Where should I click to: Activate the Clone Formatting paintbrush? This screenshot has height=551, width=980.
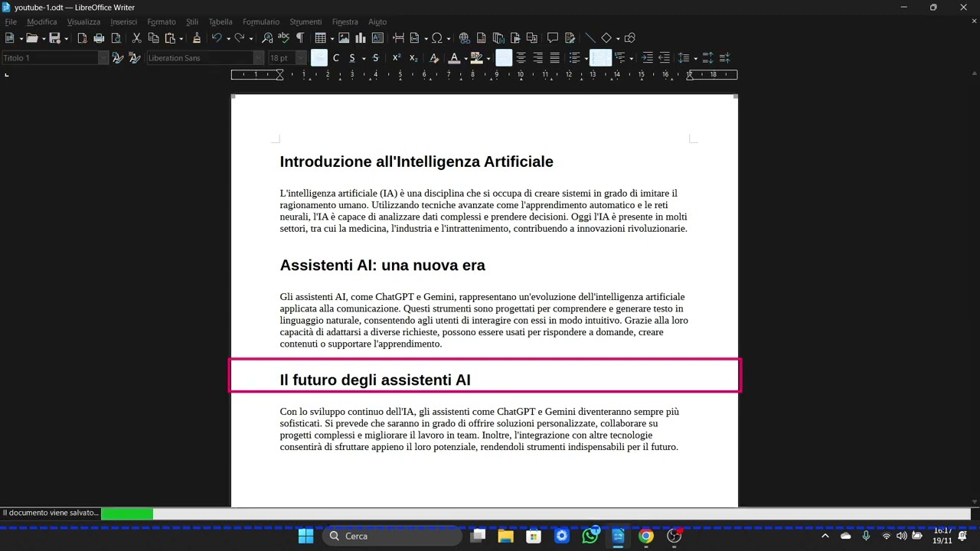(x=197, y=37)
